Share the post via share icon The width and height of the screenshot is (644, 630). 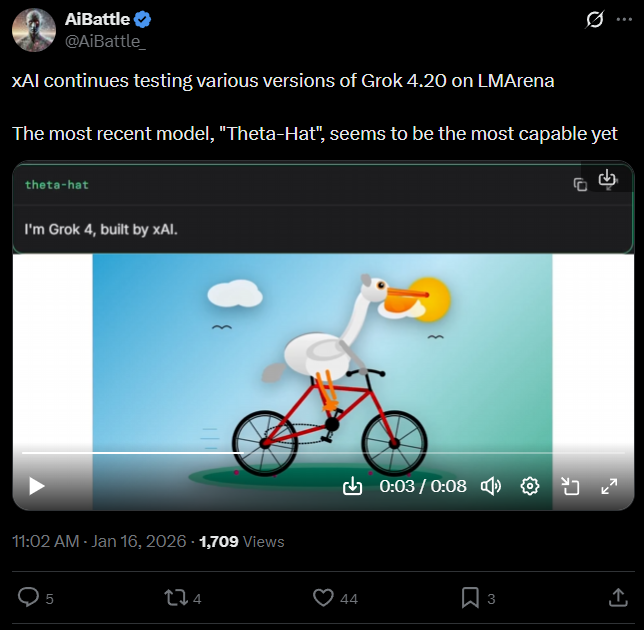click(617, 598)
